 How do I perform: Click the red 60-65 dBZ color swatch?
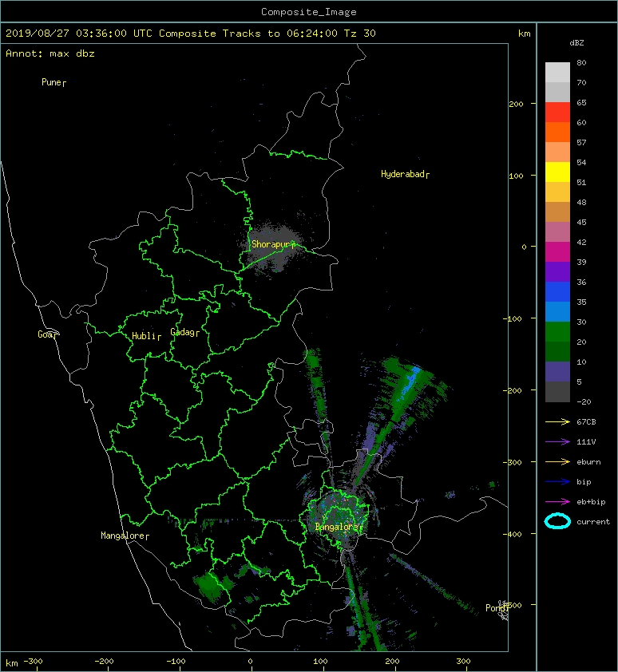tap(557, 113)
